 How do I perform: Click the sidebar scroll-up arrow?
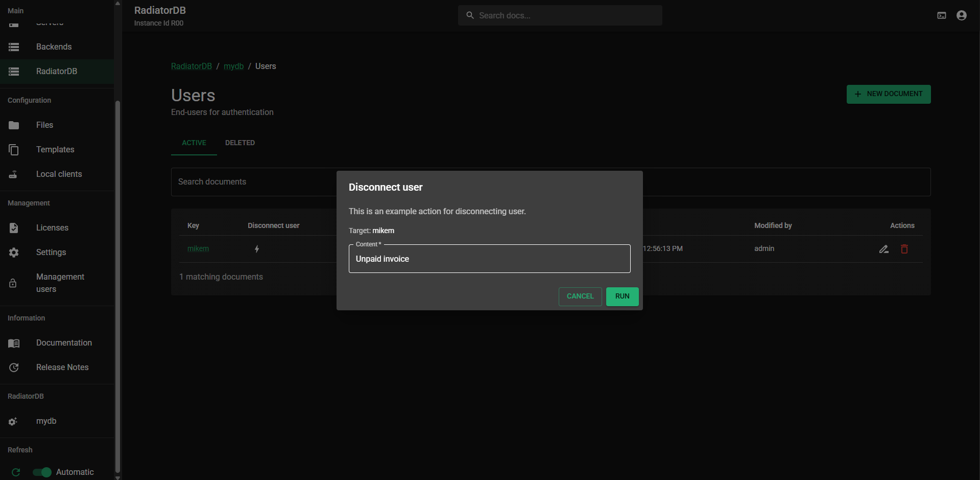tap(118, 3)
